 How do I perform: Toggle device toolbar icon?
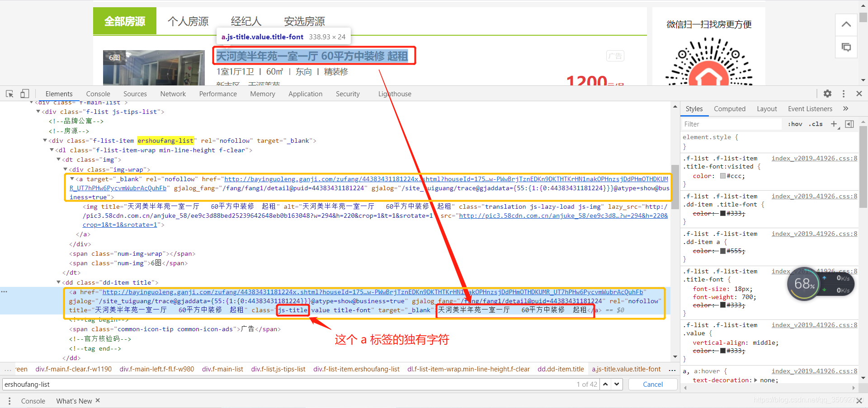[x=25, y=94]
